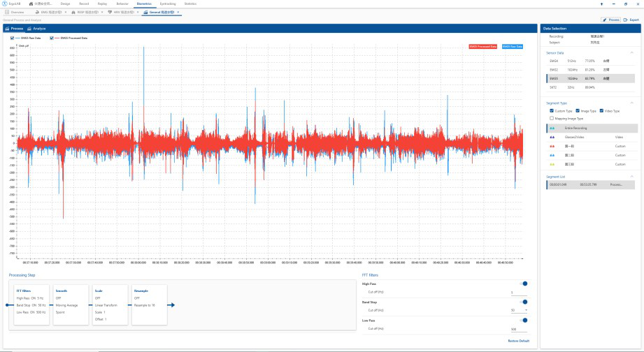Collapse the Segment Type section
Viewport: 644px width, 352px height.
click(632, 103)
